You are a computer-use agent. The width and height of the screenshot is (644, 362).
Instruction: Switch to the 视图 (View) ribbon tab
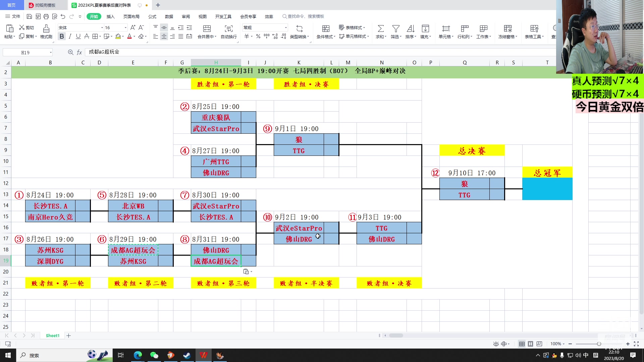203,16
